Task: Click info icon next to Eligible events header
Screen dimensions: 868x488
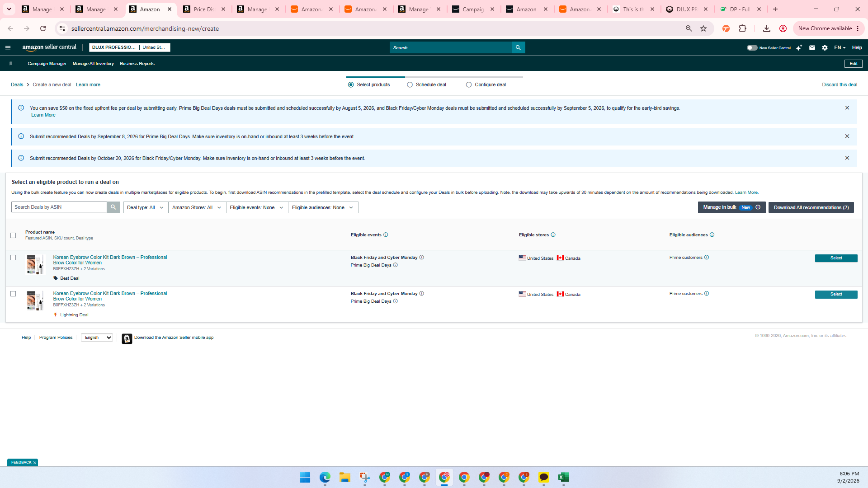Action: pos(386,235)
